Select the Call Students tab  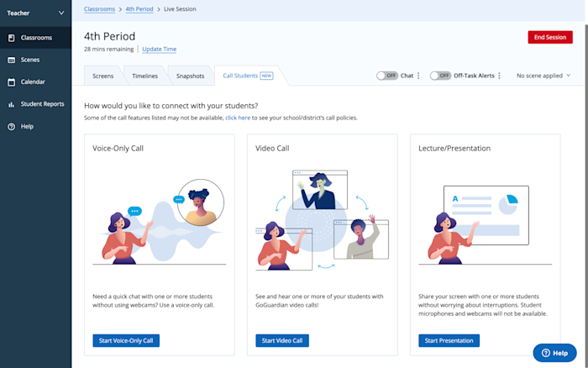(248, 76)
